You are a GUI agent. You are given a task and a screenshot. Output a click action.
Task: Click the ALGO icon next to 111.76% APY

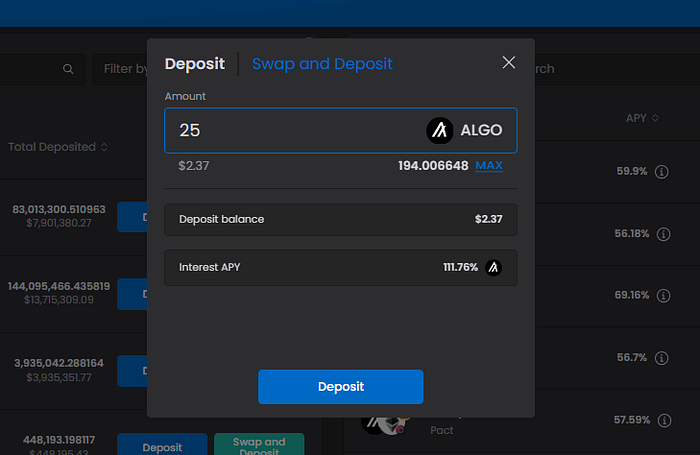[493, 267]
